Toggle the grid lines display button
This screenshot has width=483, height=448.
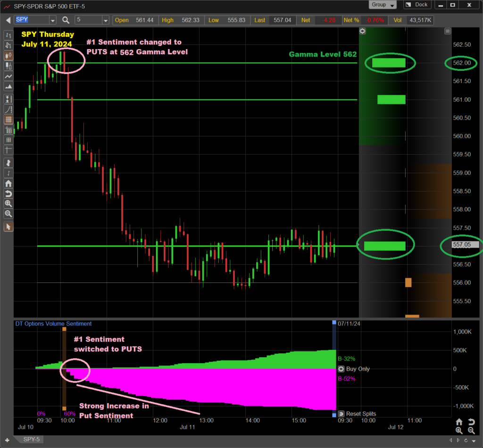(8, 120)
